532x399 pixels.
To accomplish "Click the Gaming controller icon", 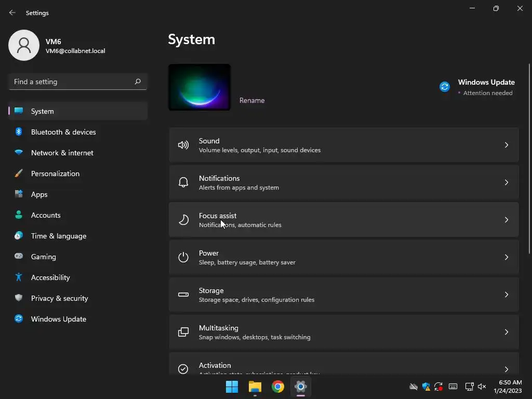I will (x=19, y=256).
